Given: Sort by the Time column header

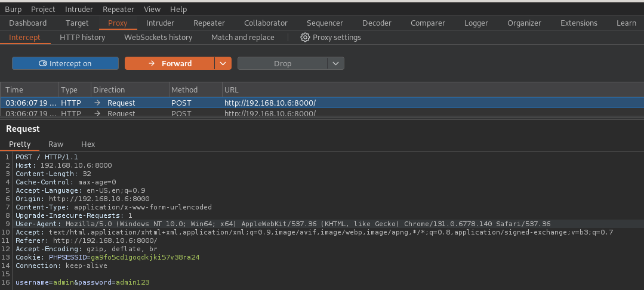Looking at the screenshot, I should [x=30, y=90].
